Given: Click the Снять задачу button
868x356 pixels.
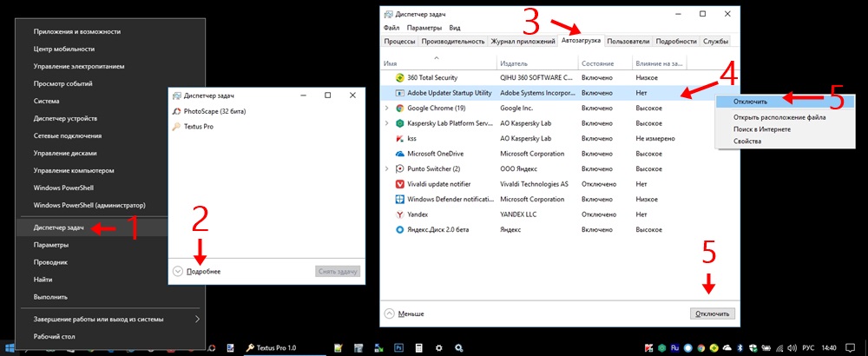Looking at the screenshot, I should coord(339,271).
